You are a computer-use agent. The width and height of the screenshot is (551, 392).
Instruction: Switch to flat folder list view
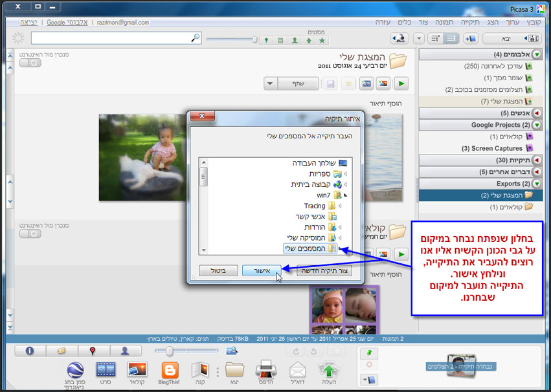[x=451, y=39]
